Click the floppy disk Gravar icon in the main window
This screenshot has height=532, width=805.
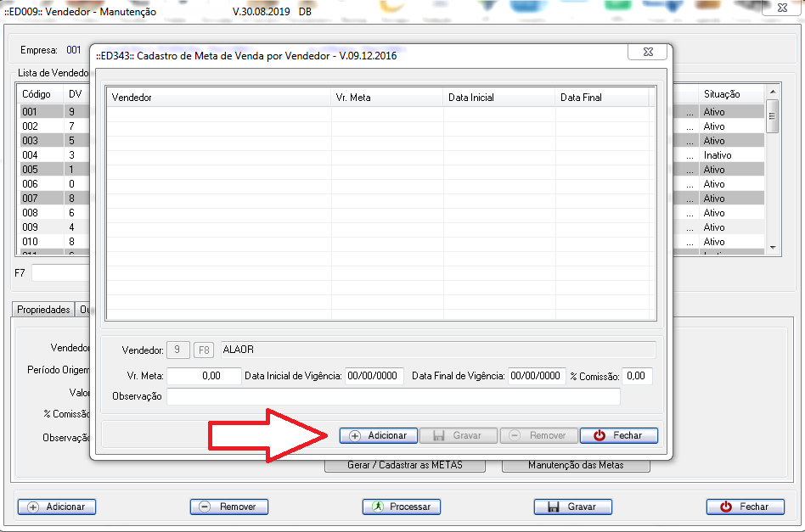click(x=552, y=507)
